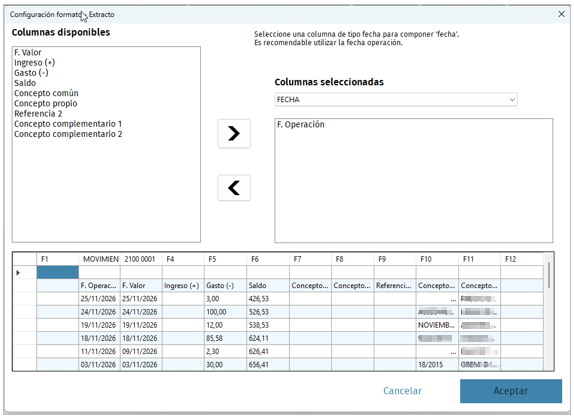Click the highlighted blue cell in first grid row

pos(57,272)
